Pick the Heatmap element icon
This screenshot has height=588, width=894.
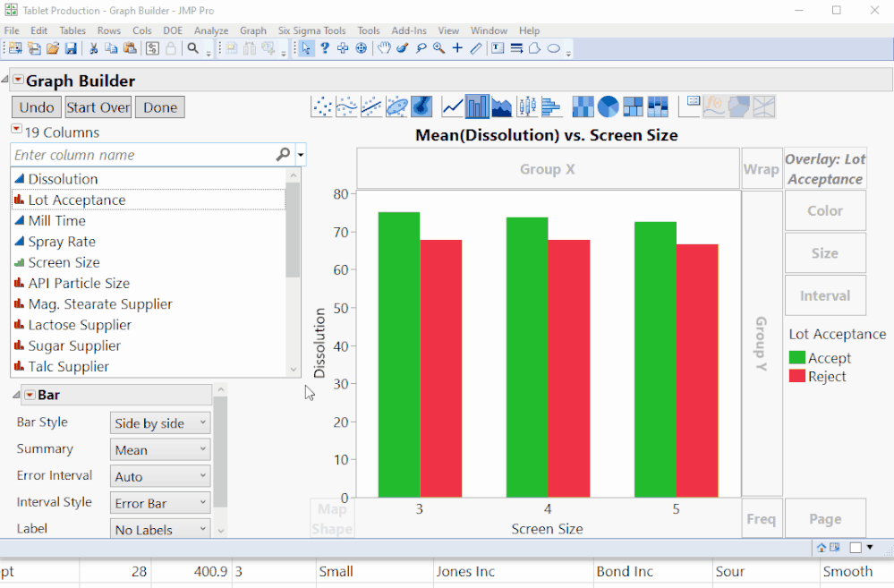point(581,107)
